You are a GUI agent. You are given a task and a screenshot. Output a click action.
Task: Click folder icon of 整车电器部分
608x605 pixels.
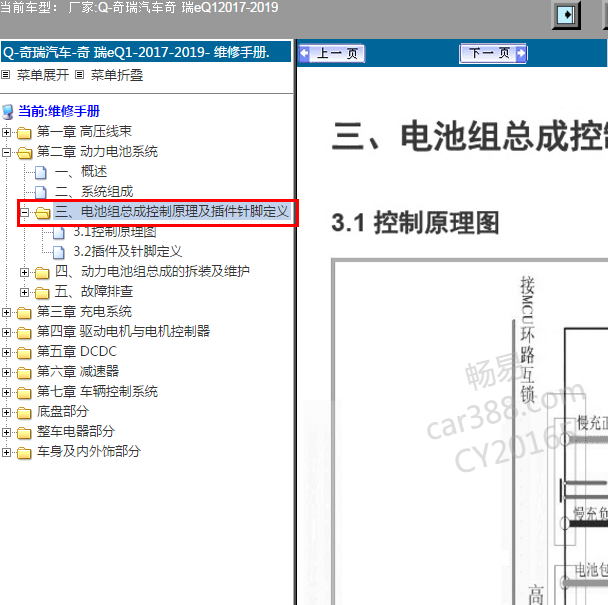coord(24,433)
